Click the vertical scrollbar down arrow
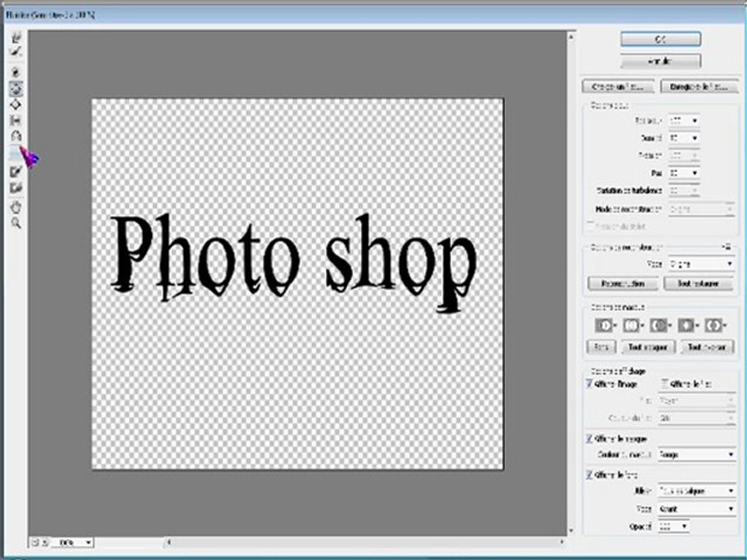The image size is (747, 560). pyautogui.click(x=571, y=530)
